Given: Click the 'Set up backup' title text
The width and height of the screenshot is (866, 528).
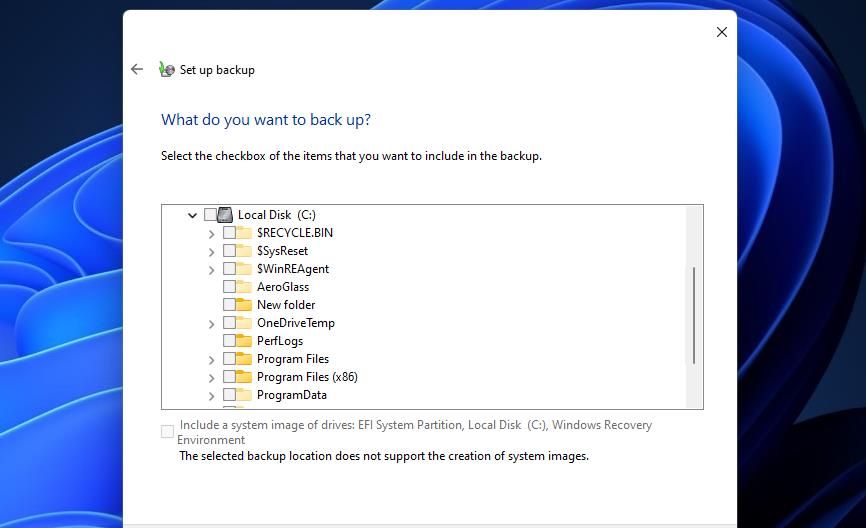Looking at the screenshot, I should (217, 70).
